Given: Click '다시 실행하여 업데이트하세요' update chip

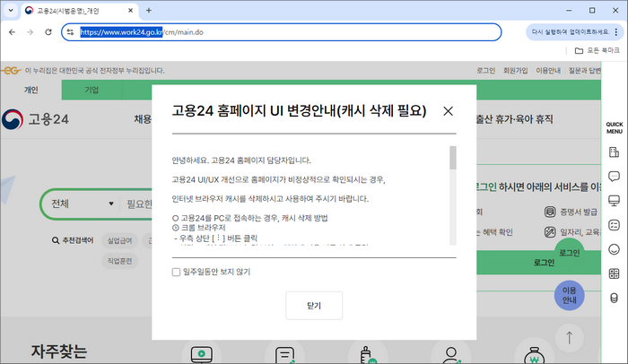Looking at the screenshot, I should tap(571, 32).
